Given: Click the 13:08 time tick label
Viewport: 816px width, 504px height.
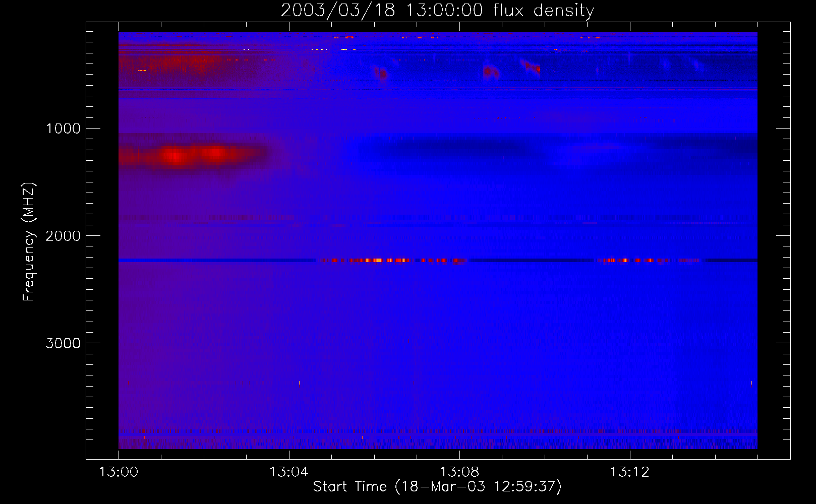Looking at the screenshot, I should (x=459, y=472).
